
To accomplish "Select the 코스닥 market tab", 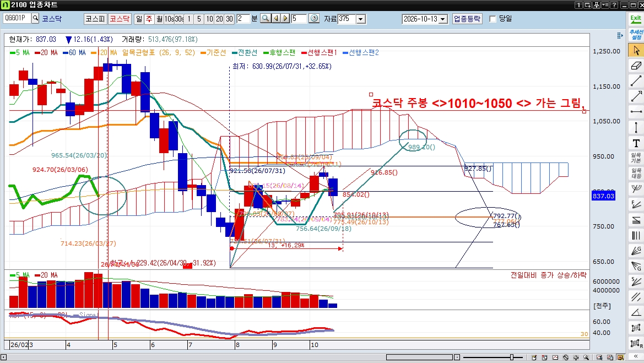I will coord(120,19).
